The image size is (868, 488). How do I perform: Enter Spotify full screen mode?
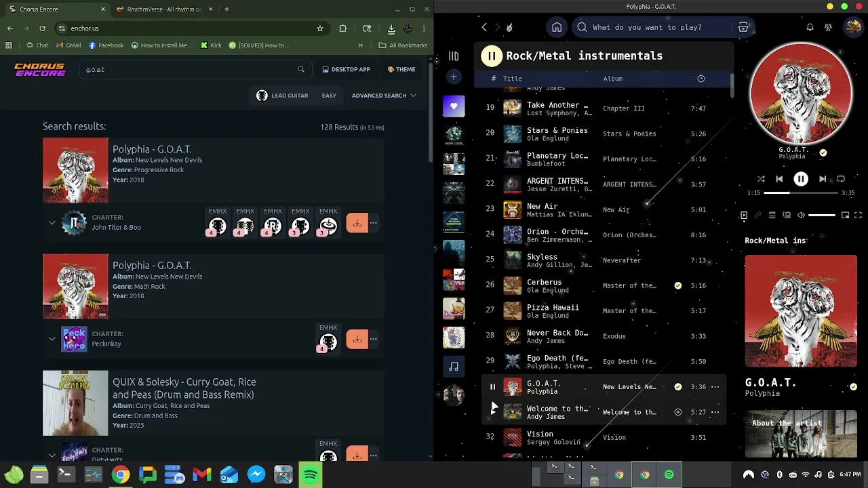point(858,216)
